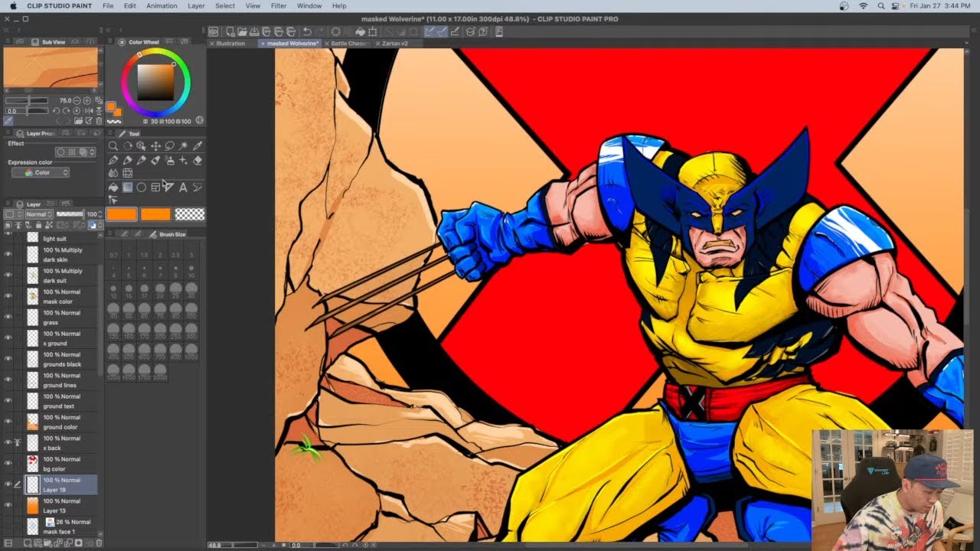Image resolution: width=980 pixels, height=551 pixels.
Task: Select the Pencil tool
Action: tap(128, 161)
